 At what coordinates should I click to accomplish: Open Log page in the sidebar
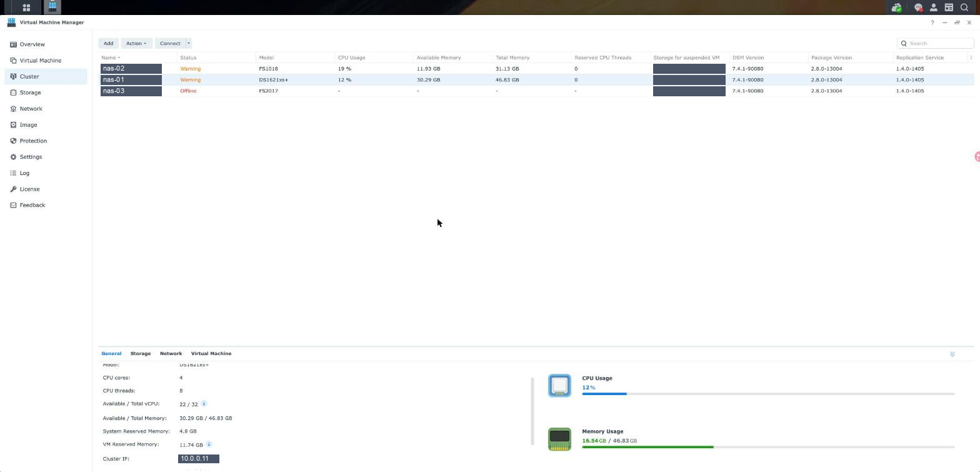(x=46, y=173)
